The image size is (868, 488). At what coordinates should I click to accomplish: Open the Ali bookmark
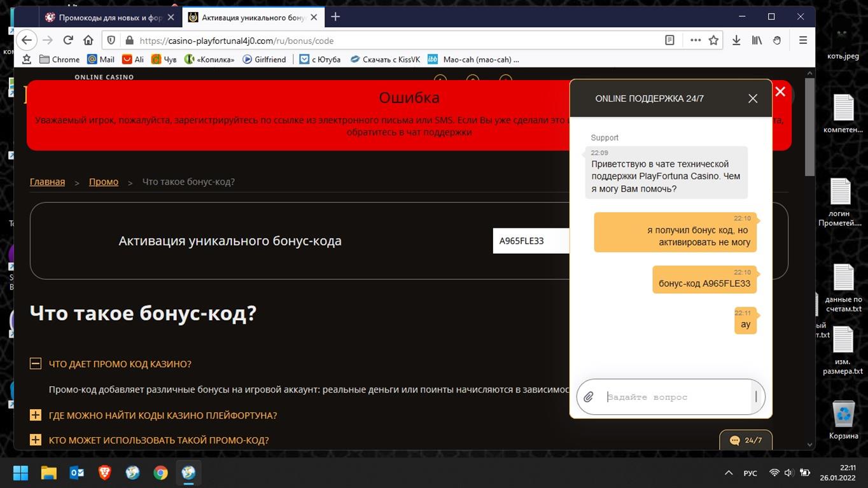pyautogui.click(x=133, y=59)
